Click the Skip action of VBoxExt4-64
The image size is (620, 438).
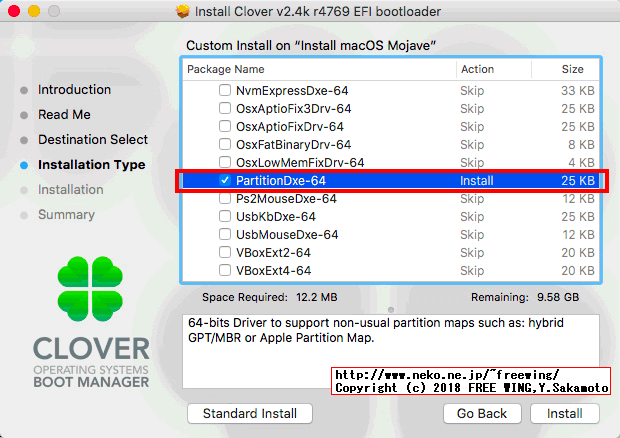tap(472, 271)
